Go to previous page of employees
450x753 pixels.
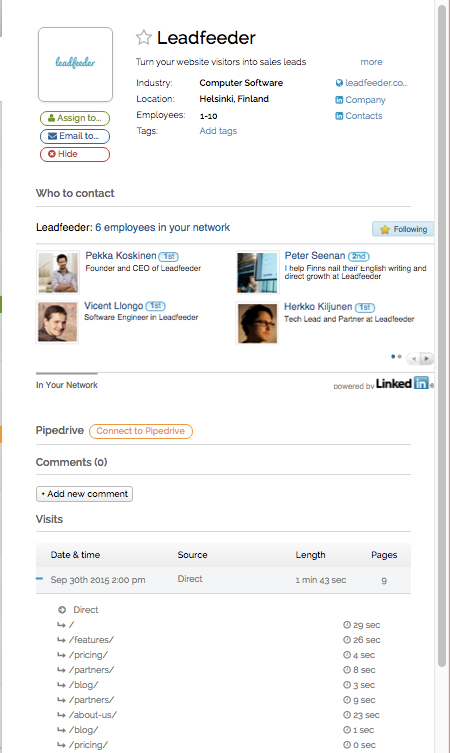pyautogui.click(x=414, y=358)
